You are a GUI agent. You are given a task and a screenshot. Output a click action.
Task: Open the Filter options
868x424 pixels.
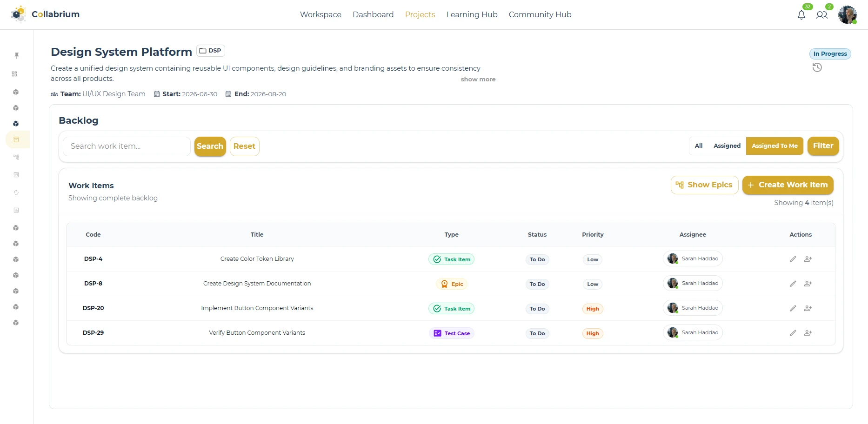[x=823, y=146]
